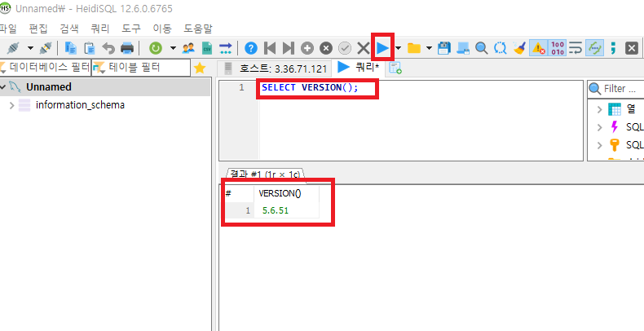Switch to the 호스트: 3.36.71.121 tab
The image size is (644, 331).
(x=274, y=68)
